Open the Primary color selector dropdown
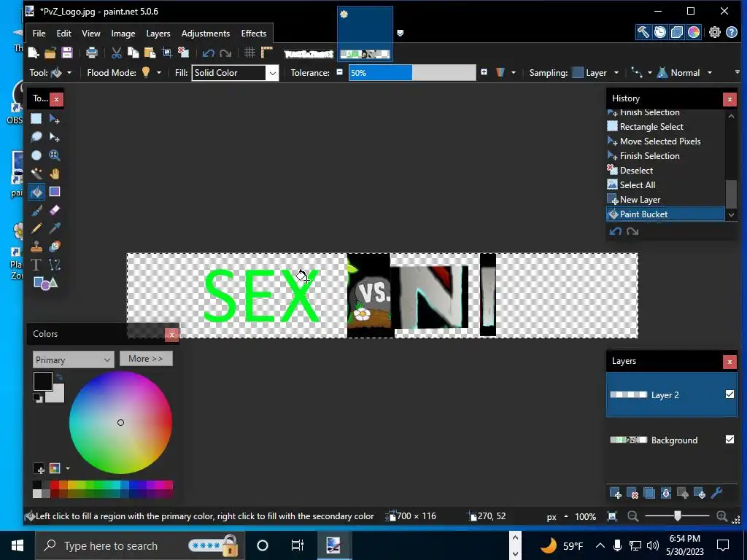Image resolution: width=747 pixels, height=560 pixels. click(74, 360)
